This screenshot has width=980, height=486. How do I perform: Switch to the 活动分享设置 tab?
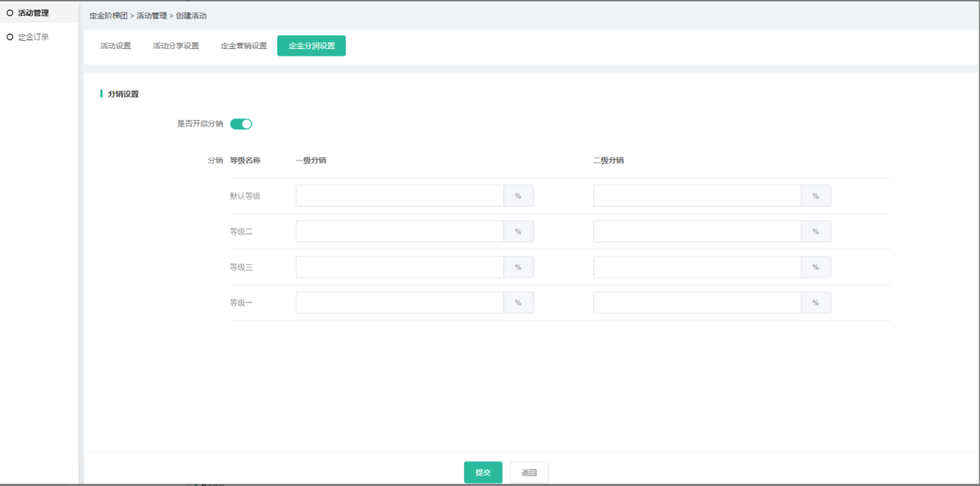[x=175, y=46]
